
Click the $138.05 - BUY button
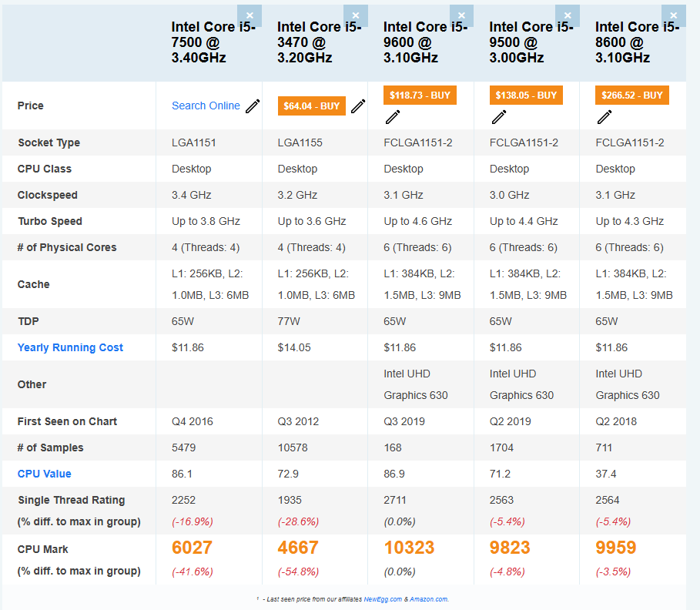[526, 96]
